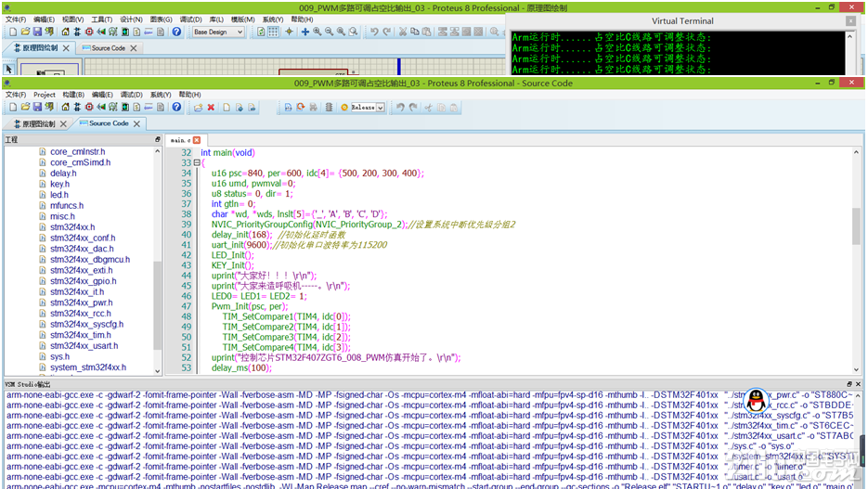Click Help icon in schematic window toolbar
This screenshot has height=489, width=868.
coord(176,32)
